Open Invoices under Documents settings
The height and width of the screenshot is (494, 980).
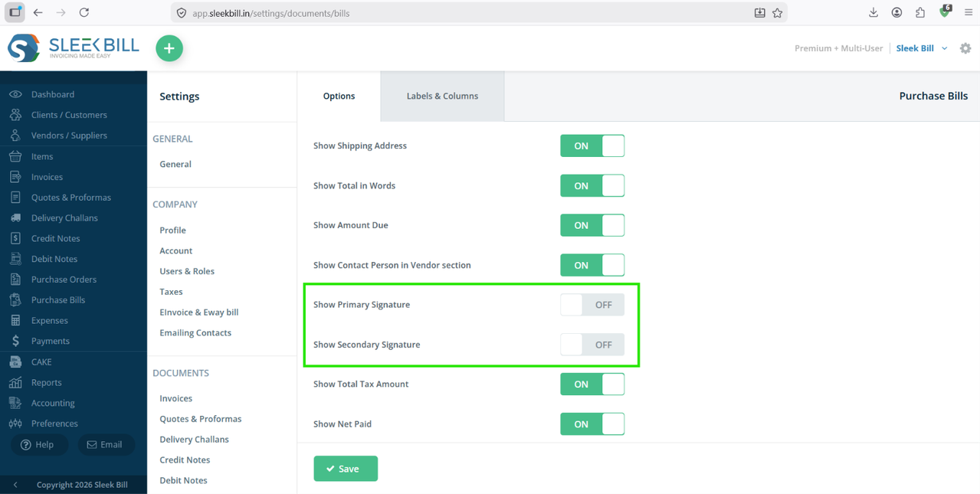coord(175,398)
